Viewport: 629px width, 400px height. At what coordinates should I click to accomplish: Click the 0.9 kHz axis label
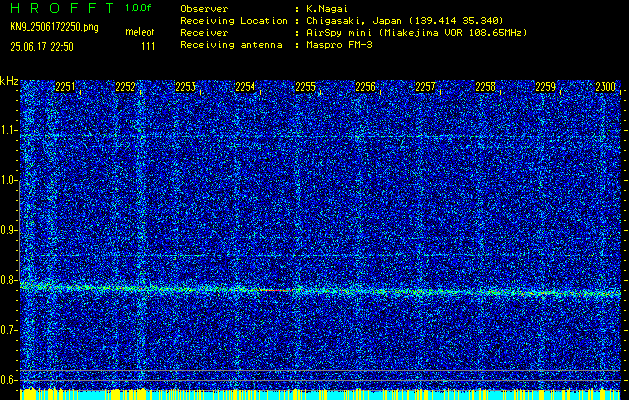pyautogui.click(x=8, y=230)
